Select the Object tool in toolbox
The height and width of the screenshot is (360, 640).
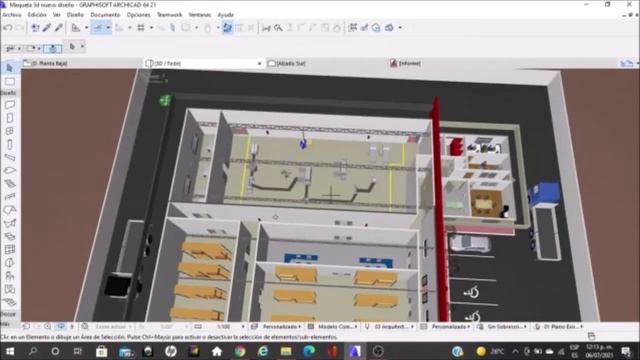coord(10,276)
